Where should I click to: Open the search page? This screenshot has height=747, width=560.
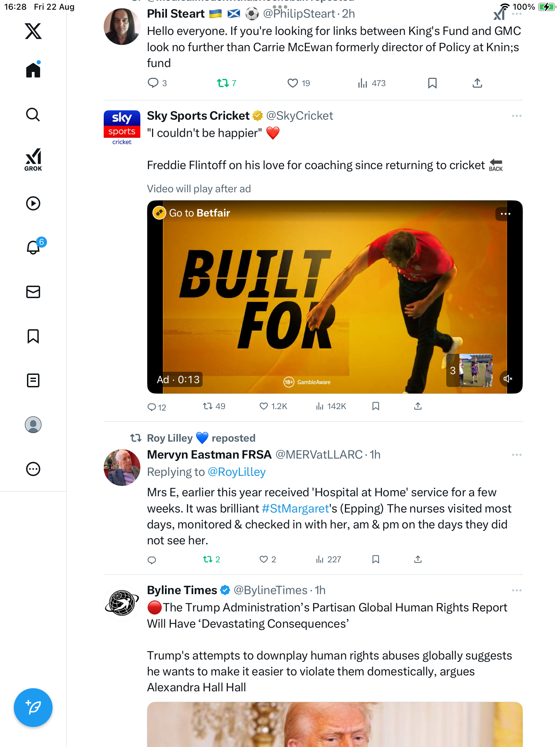click(x=33, y=115)
